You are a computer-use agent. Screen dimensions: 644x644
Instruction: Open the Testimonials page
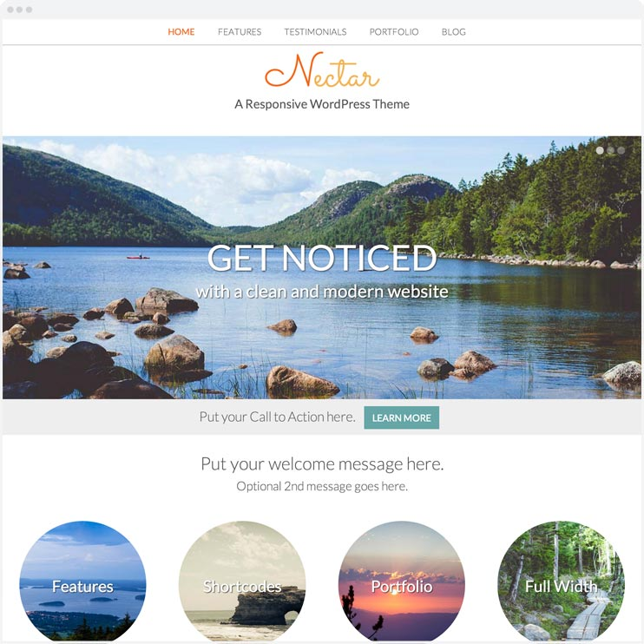point(315,32)
